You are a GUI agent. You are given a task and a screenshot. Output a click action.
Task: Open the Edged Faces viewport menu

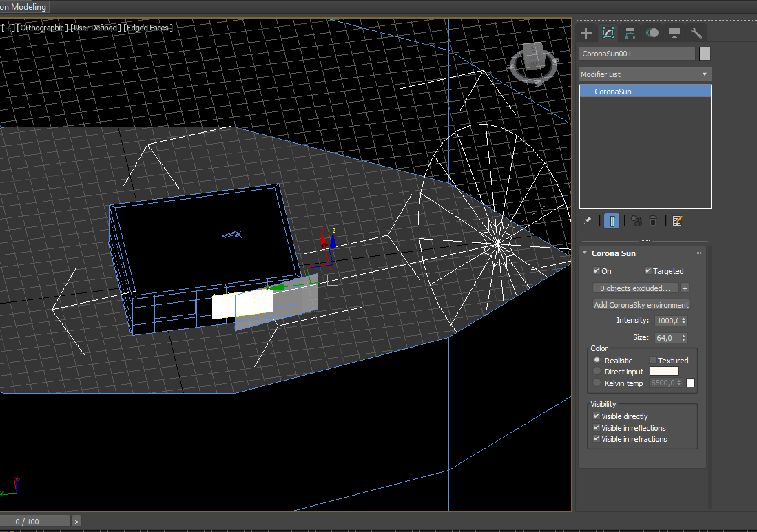[149, 28]
